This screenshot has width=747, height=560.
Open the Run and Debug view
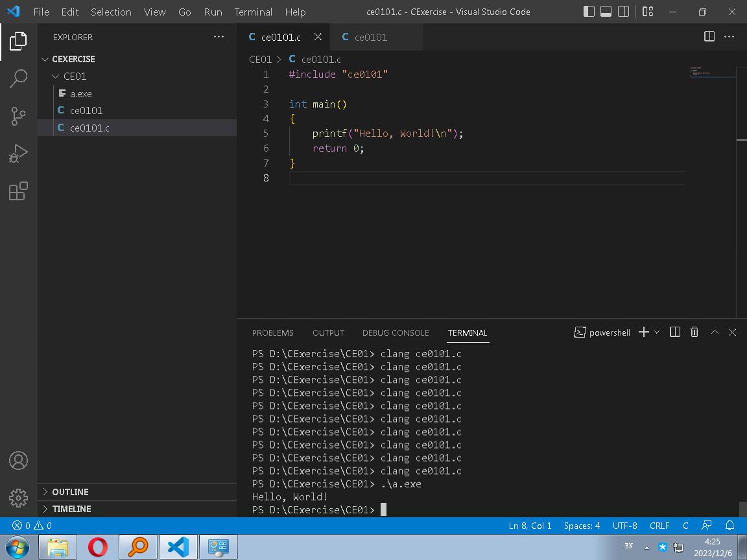click(x=18, y=154)
